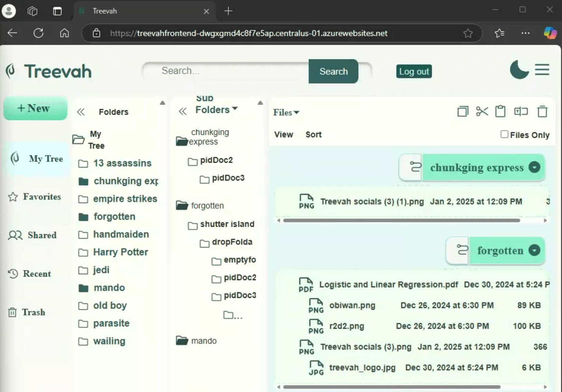
Task: Click the rename icon in Files toolbar
Action: (x=521, y=112)
